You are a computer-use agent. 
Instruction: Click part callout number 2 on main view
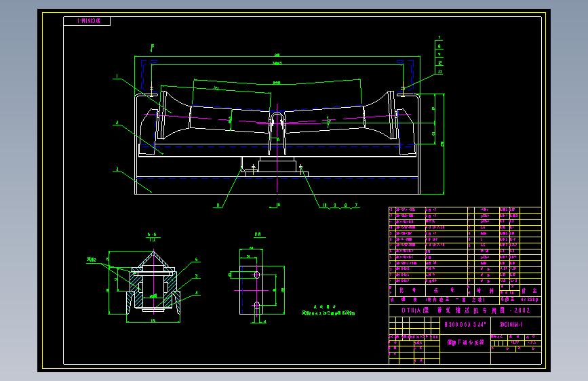[117, 122]
